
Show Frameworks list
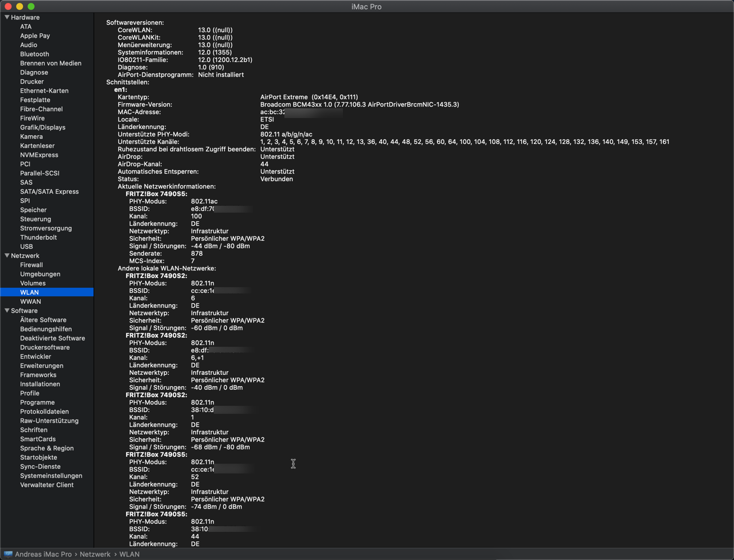(x=38, y=375)
